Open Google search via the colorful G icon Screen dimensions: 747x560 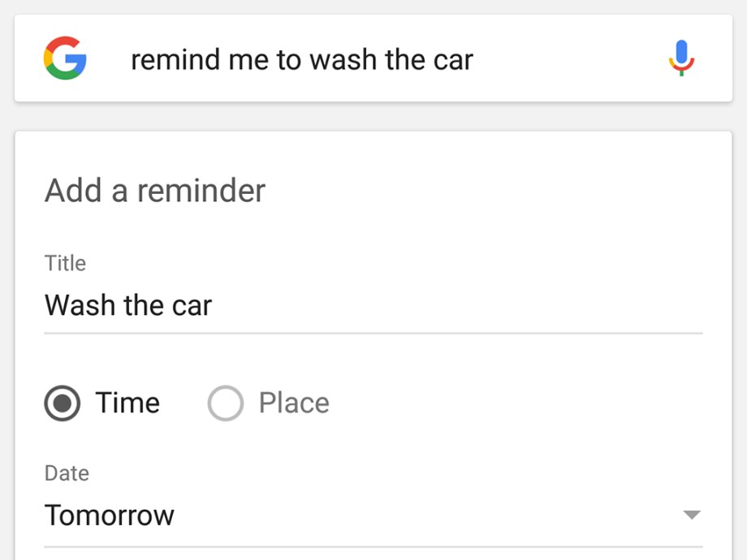(66, 58)
